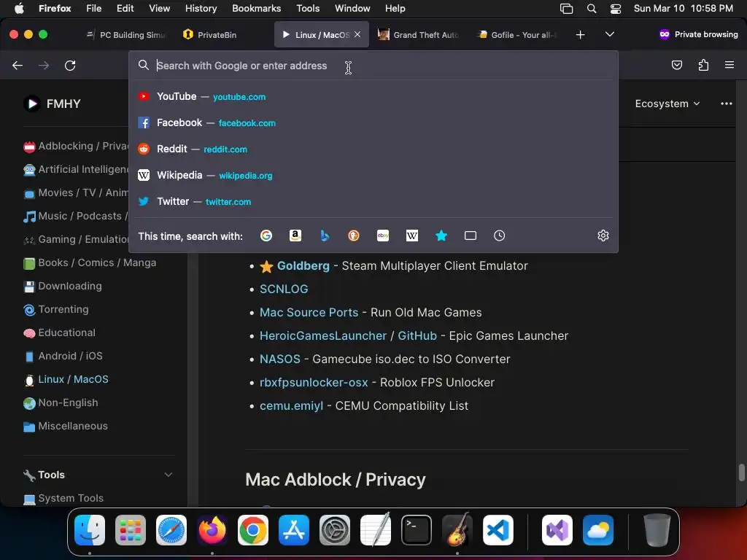Search this time with Google icon
The image size is (747, 560).
click(266, 236)
